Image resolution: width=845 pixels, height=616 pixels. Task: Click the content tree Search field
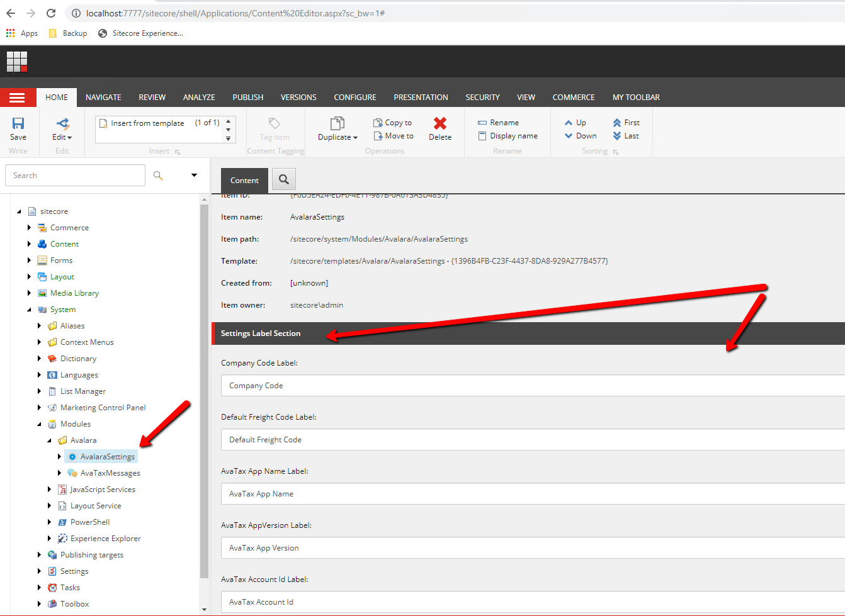pos(75,176)
